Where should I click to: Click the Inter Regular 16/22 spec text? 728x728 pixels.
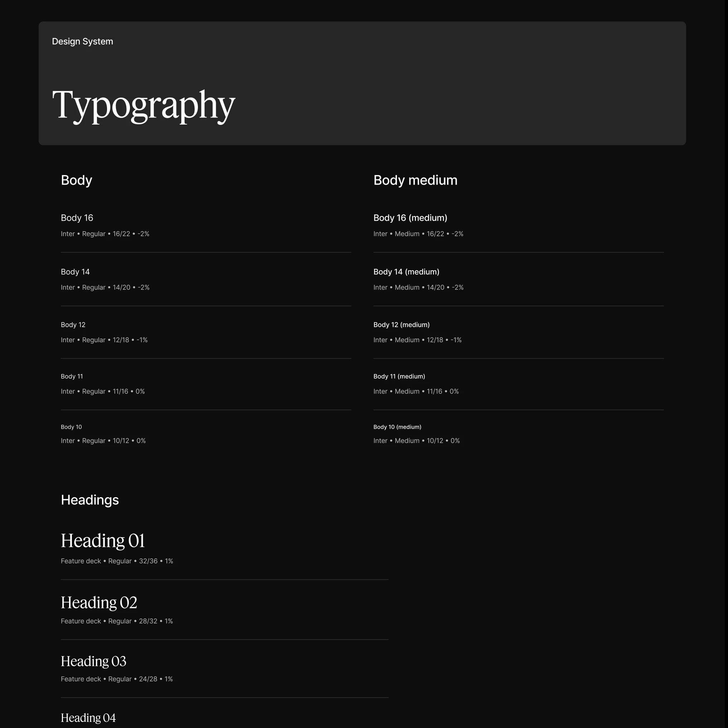pyautogui.click(x=105, y=234)
